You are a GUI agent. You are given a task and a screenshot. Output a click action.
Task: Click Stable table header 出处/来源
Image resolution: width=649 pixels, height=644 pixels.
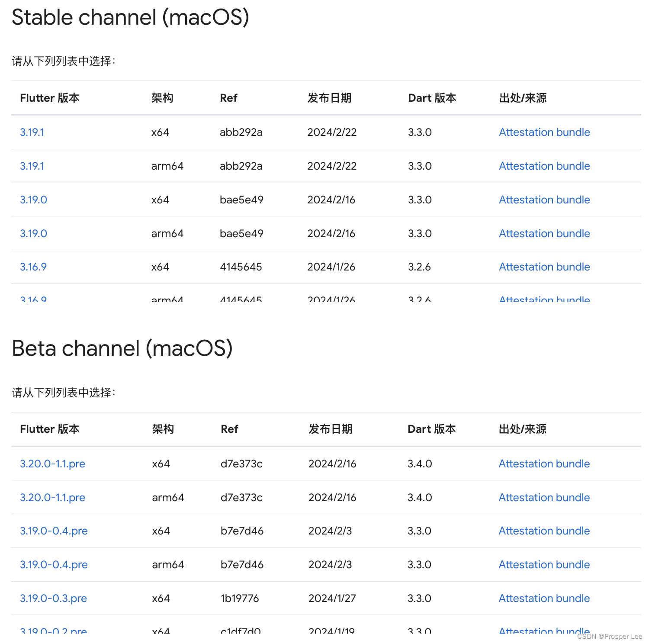523,98
